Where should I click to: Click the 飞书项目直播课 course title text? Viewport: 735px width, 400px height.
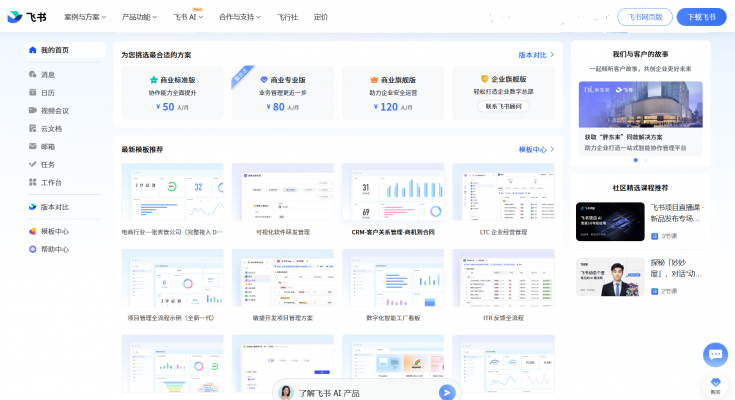(x=677, y=213)
